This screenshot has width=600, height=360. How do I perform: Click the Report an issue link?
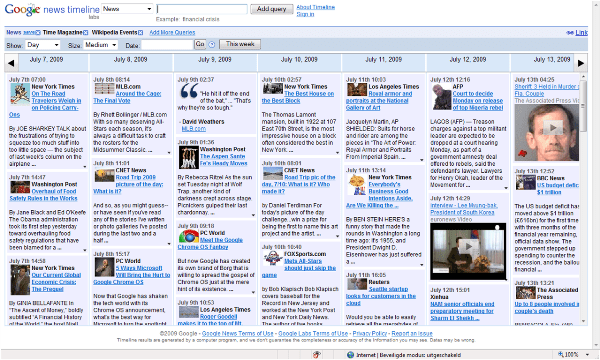tap(412, 334)
